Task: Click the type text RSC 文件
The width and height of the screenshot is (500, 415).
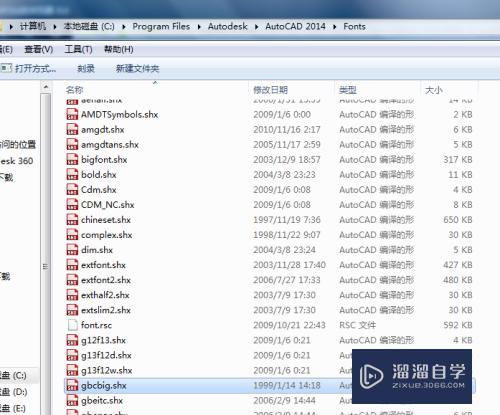Action: click(x=357, y=325)
